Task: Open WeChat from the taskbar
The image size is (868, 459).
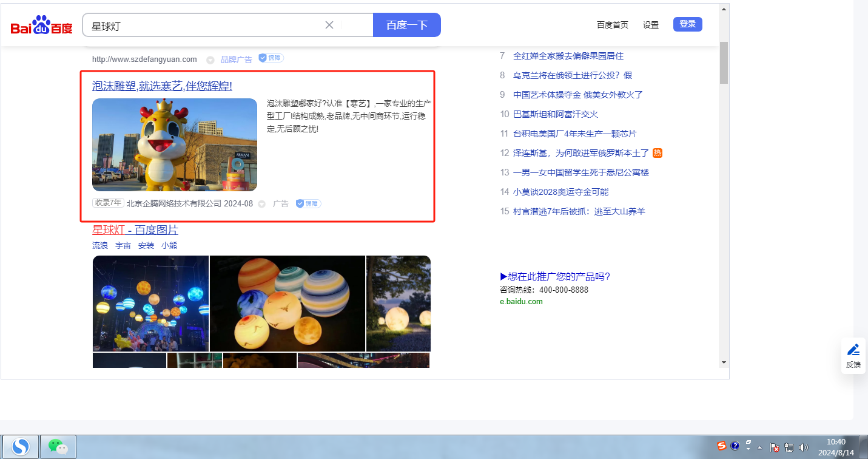Action: pos(58,447)
